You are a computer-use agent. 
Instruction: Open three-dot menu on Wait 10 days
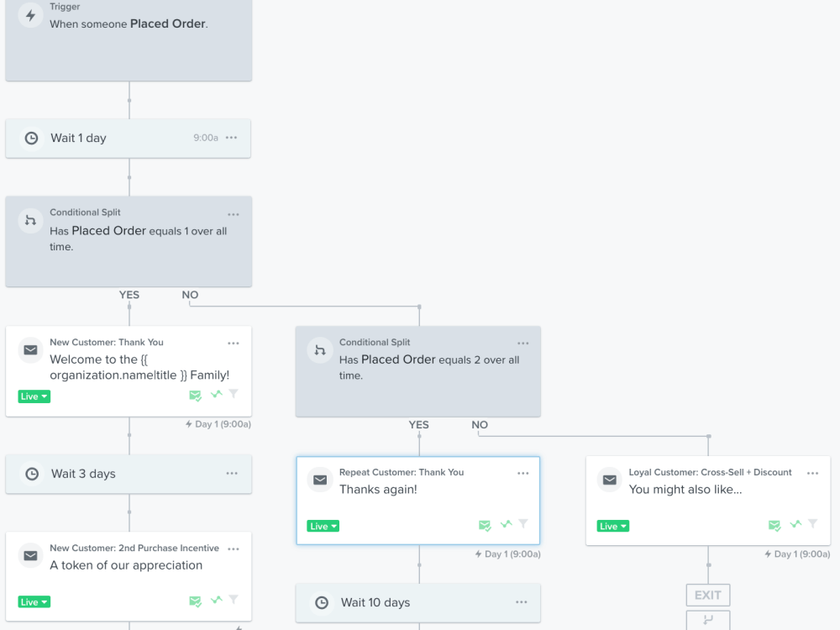522,602
